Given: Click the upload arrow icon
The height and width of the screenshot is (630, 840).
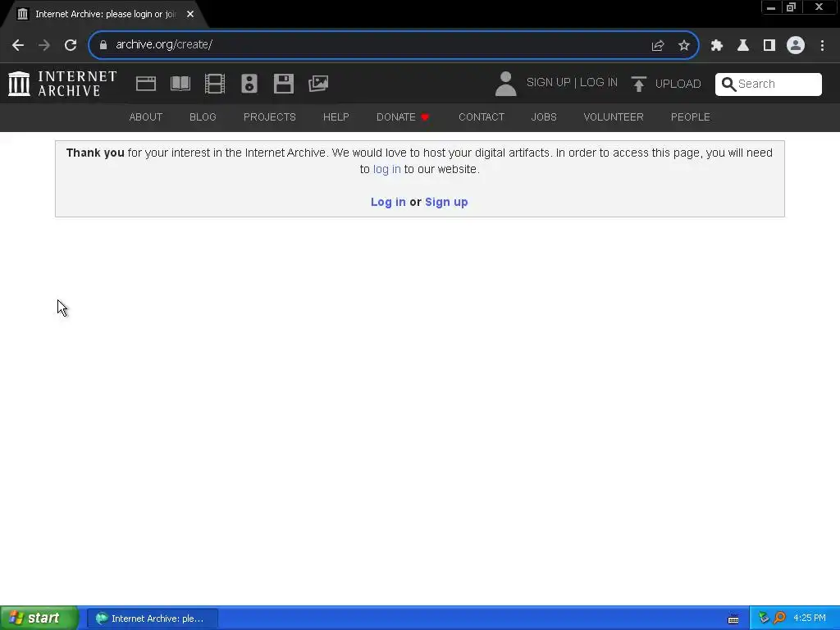Looking at the screenshot, I should (x=638, y=84).
